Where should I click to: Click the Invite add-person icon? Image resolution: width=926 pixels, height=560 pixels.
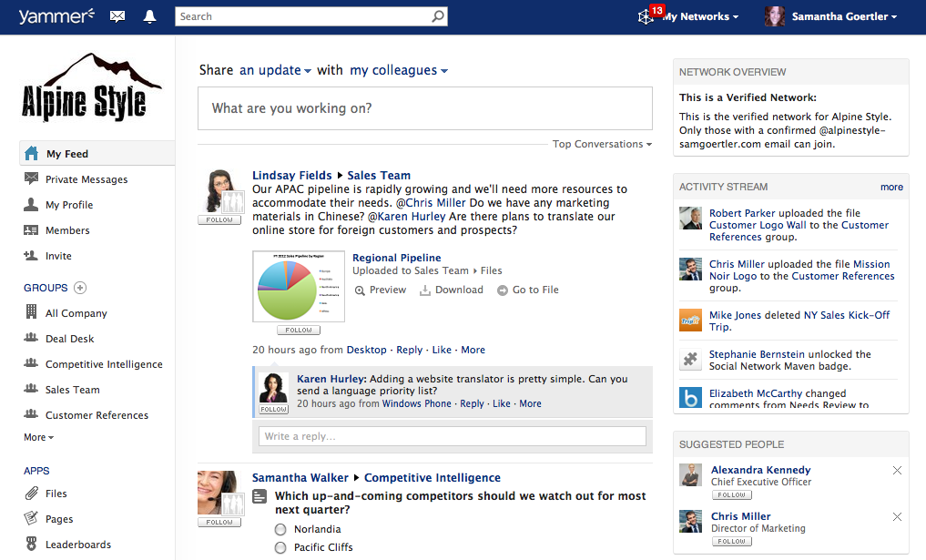(x=31, y=255)
